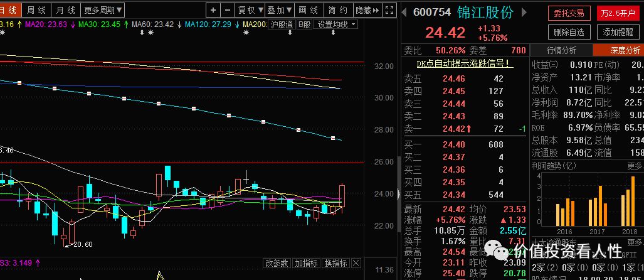The height and width of the screenshot is (280, 644).
Task: Open the DK点自动提示涨跌信号 link
Action: [465, 64]
